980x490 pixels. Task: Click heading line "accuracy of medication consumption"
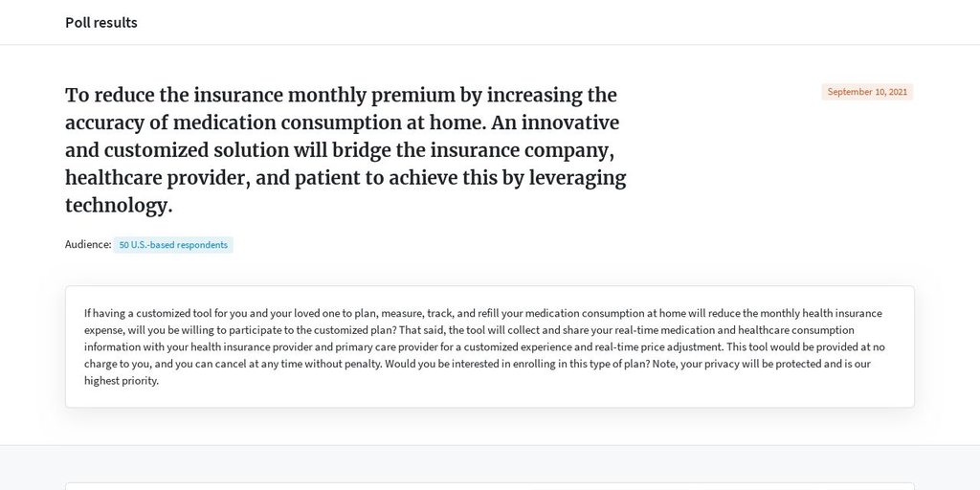coord(342,123)
